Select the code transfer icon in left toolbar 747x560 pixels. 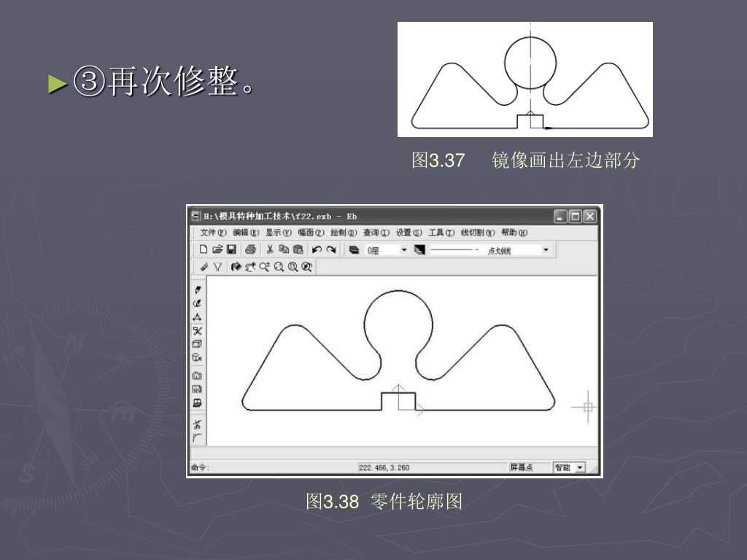pos(197,402)
